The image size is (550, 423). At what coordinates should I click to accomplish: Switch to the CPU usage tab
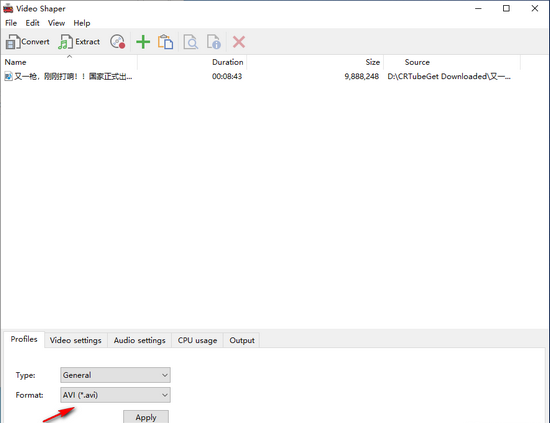(x=197, y=340)
